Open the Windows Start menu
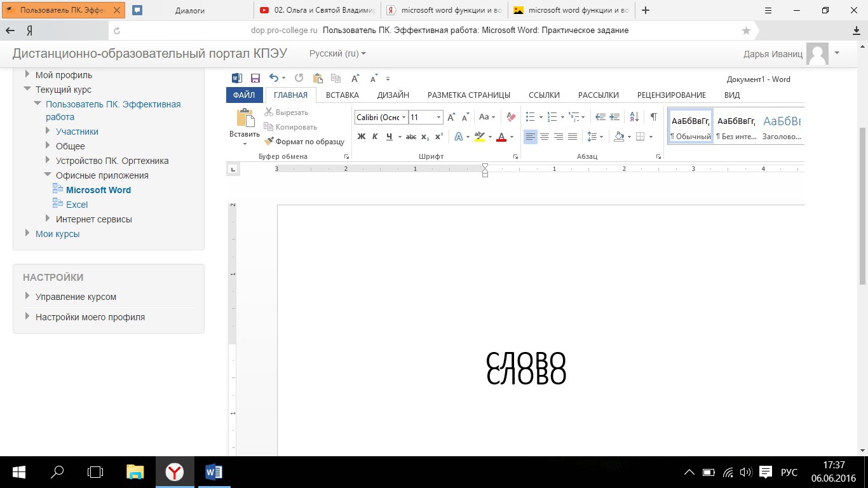The image size is (868, 488). [x=19, y=472]
